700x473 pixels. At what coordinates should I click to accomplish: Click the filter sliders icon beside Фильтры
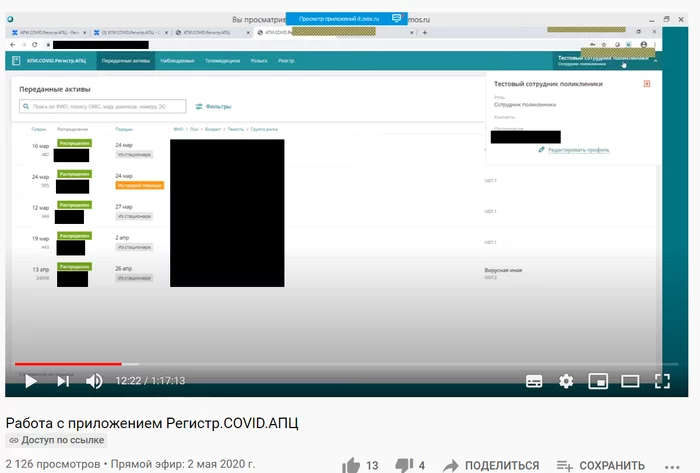coord(199,107)
